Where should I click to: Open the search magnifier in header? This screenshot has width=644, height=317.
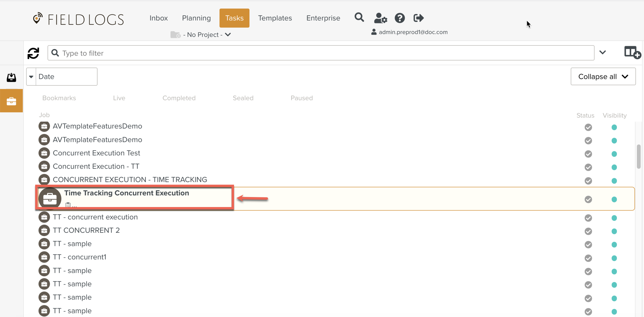tap(359, 18)
